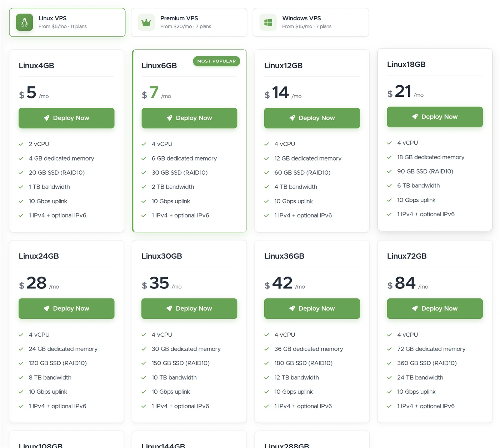Image resolution: width=500 pixels, height=448 pixels.
Task: Click the 72 GB dedicated memory text
Action: click(x=431, y=349)
